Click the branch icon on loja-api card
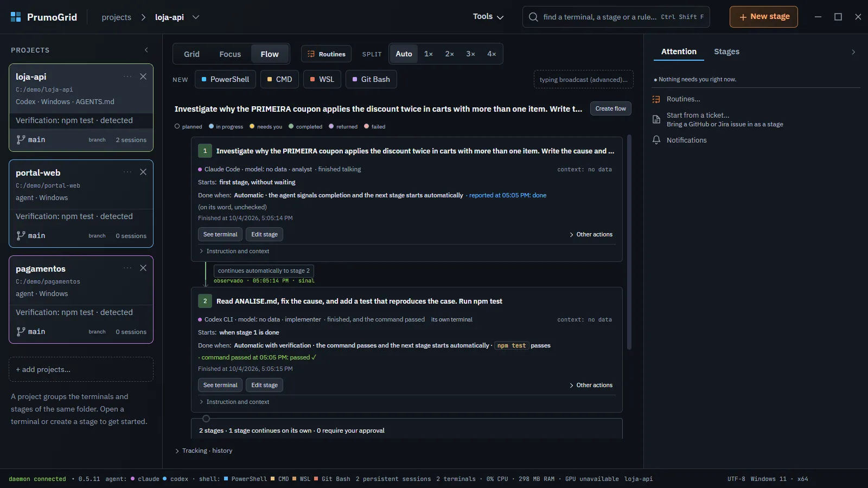The height and width of the screenshot is (488, 868). (21, 139)
